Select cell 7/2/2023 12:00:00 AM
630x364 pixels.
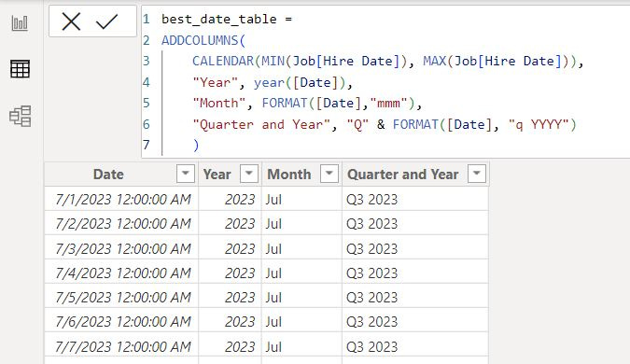(121, 223)
